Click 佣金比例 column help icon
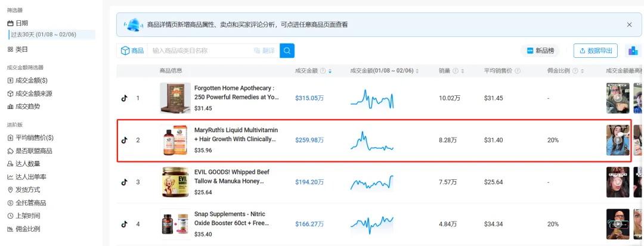Viewport: 644px width, 246px height. coord(575,71)
